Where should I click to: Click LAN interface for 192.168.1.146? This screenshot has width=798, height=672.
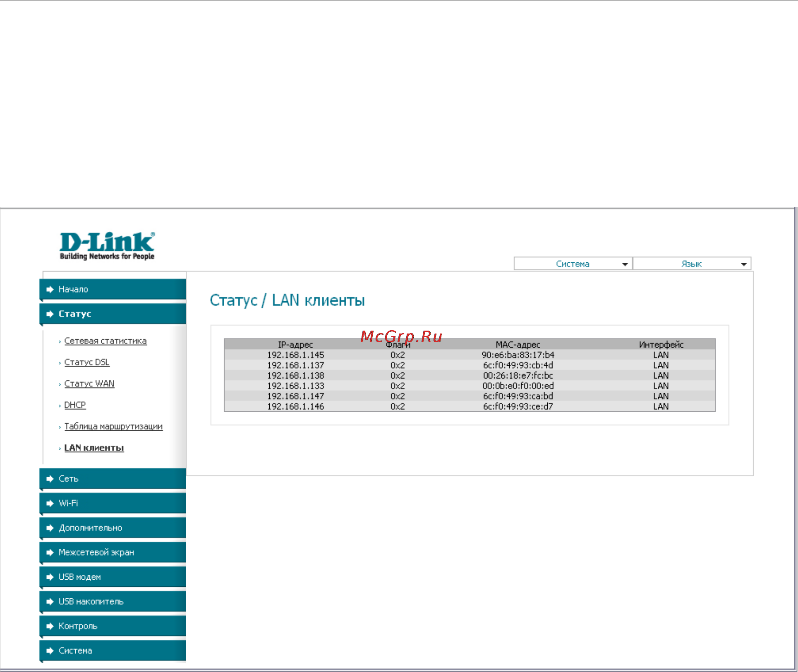661,407
